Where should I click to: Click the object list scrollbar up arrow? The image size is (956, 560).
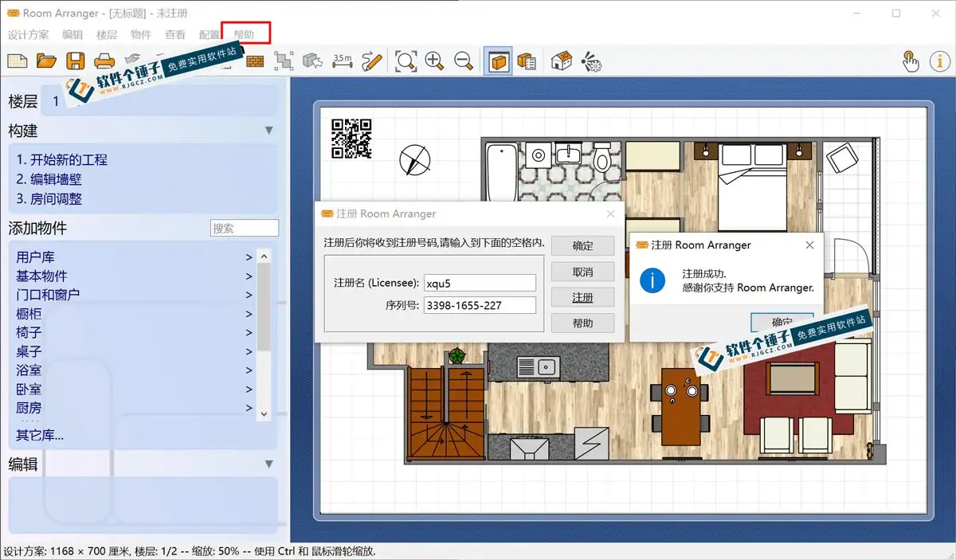click(264, 257)
